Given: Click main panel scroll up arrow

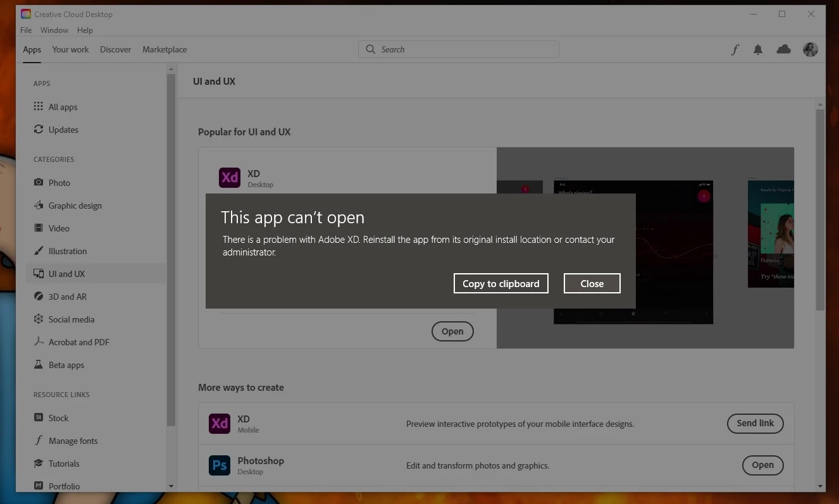Looking at the screenshot, I should (821, 104).
